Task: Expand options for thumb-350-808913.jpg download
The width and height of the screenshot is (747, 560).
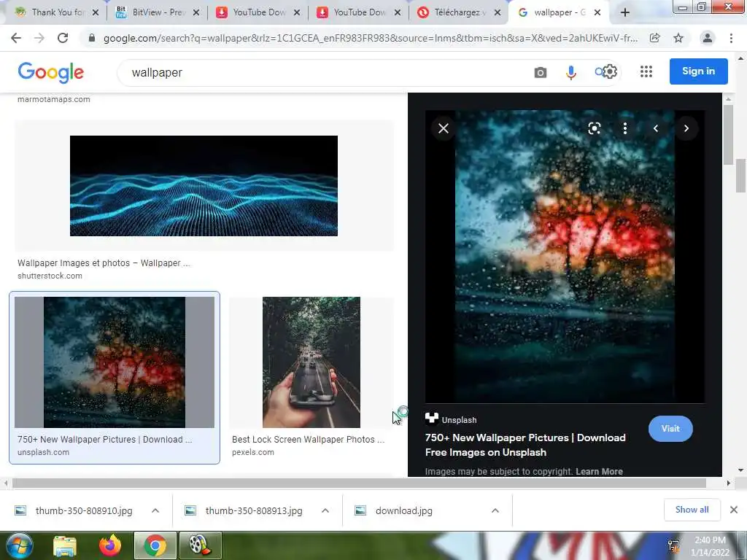Action: pyautogui.click(x=325, y=510)
